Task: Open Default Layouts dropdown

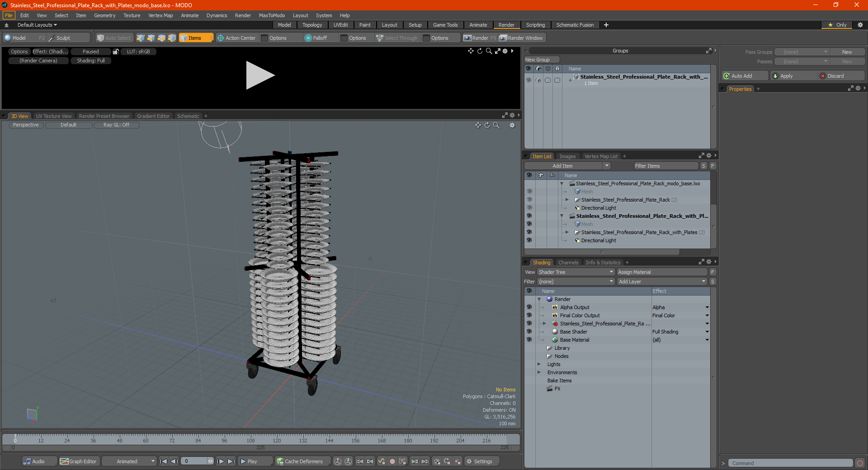Action: [37, 25]
